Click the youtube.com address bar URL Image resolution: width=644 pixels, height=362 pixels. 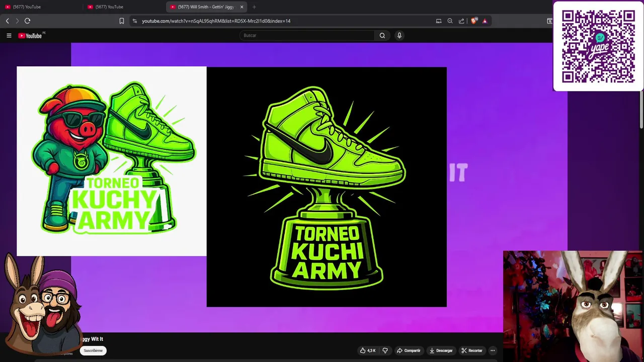pyautogui.click(x=216, y=21)
